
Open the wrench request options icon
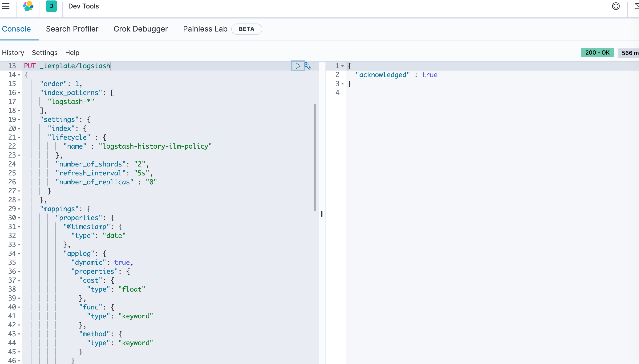[308, 66]
